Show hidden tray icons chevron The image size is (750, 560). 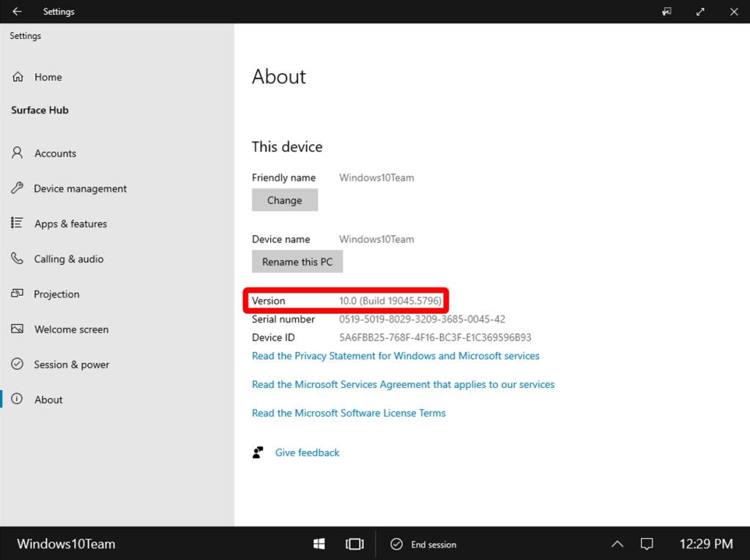[617, 544]
